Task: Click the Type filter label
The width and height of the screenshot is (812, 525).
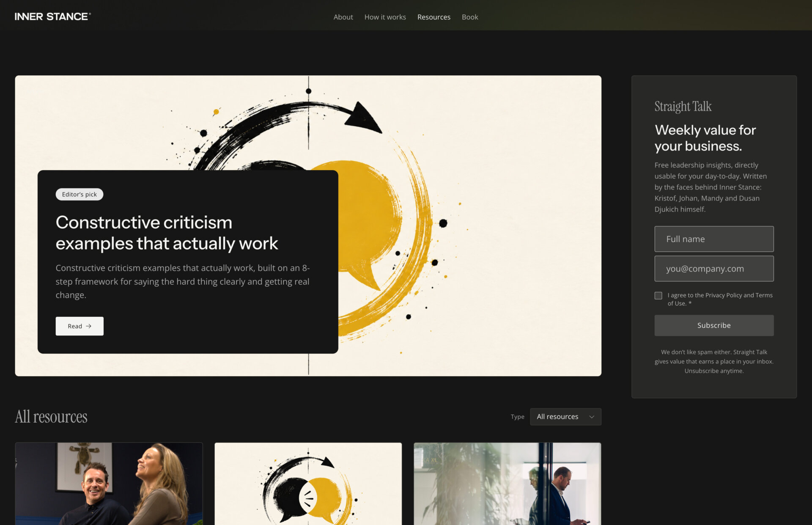Action: point(517,417)
